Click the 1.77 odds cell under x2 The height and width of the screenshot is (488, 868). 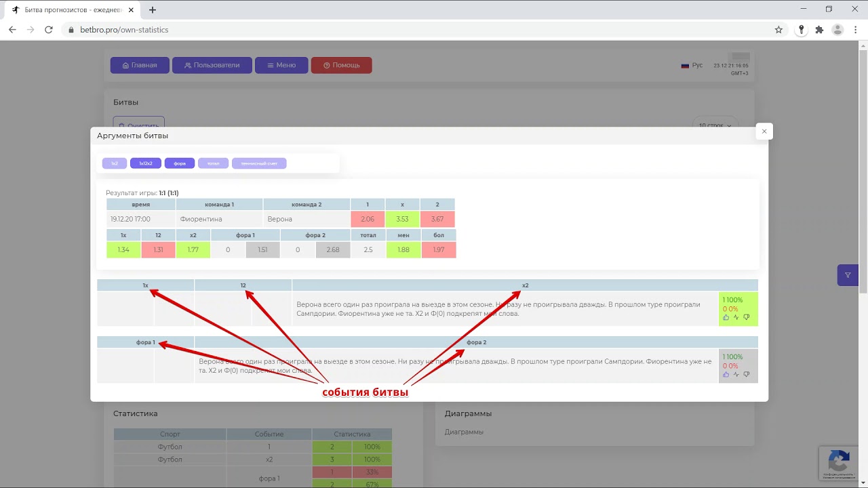click(193, 249)
